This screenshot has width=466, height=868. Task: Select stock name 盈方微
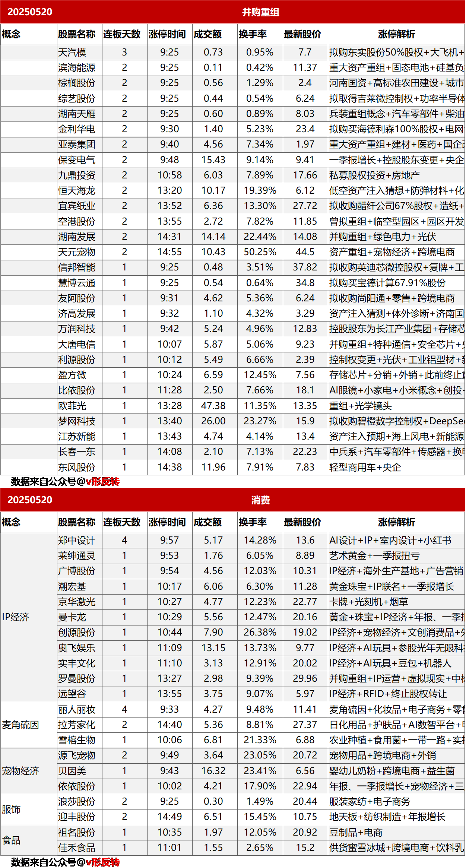(72, 375)
